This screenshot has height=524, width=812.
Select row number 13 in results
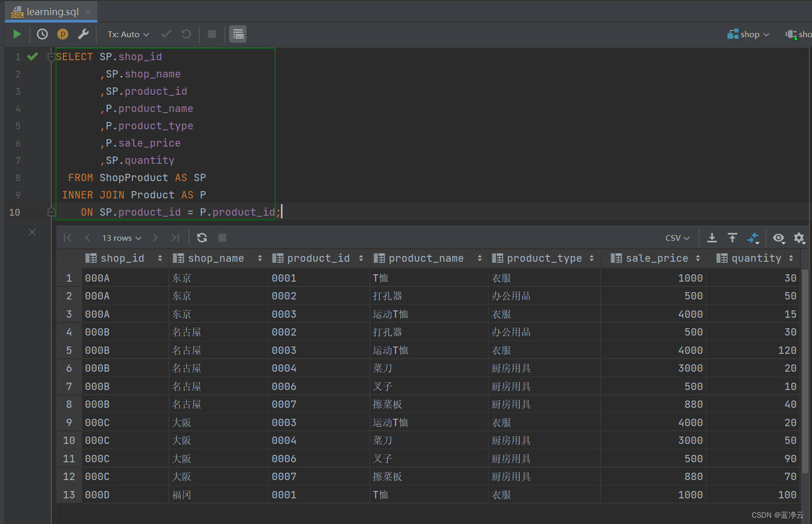pyautogui.click(x=69, y=495)
